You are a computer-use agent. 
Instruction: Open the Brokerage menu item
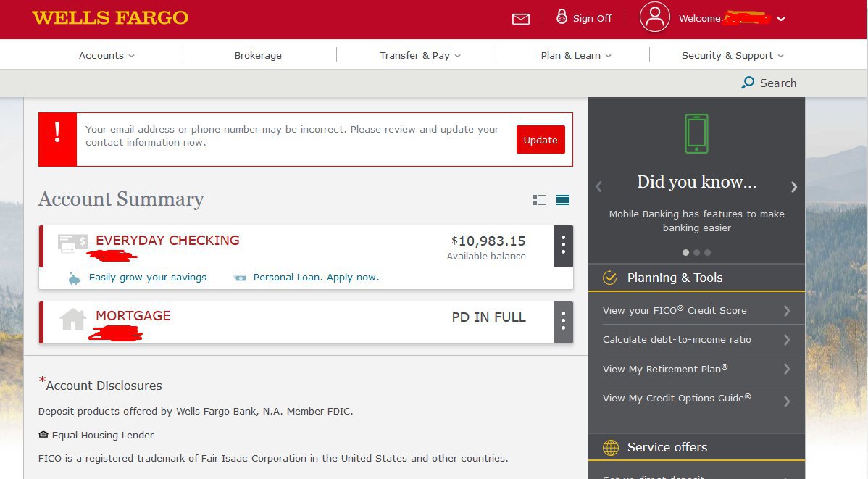[x=258, y=55]
